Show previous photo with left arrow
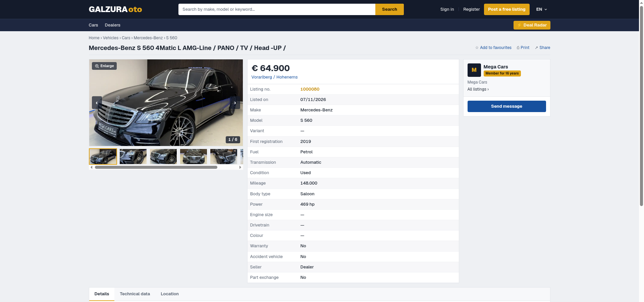Viewport: 644px width, 302px height. point(97,103)
